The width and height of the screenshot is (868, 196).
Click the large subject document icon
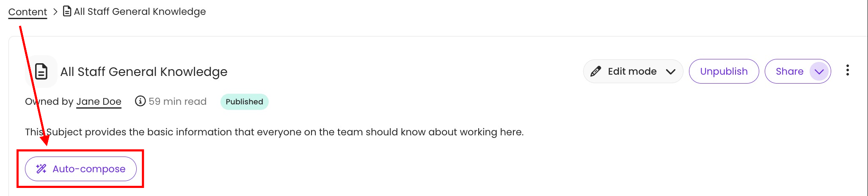[41, 71]
